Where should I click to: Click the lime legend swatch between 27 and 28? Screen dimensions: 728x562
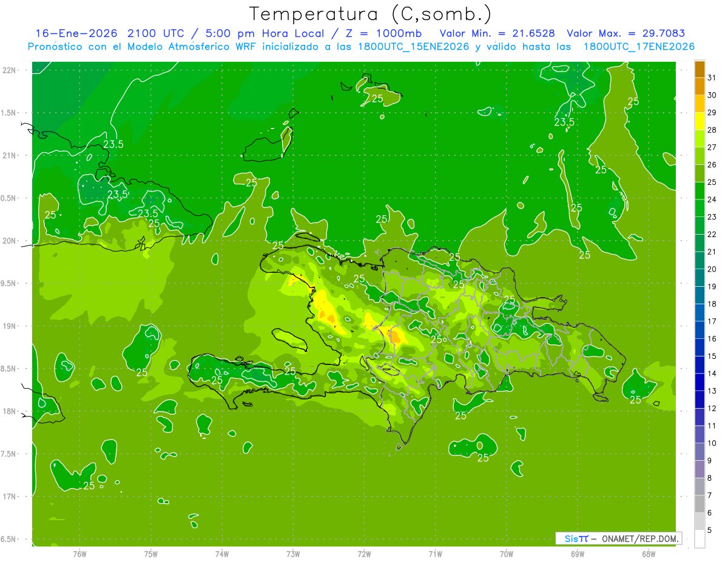click(x=699, y=138)
